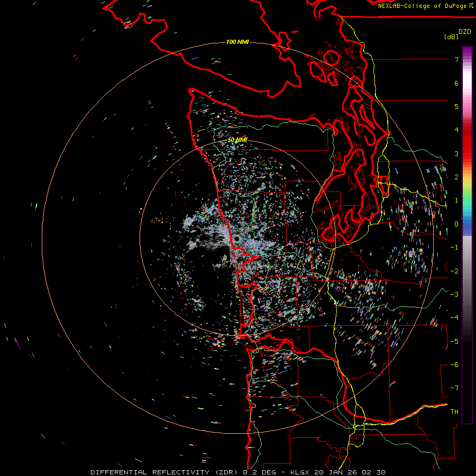Click the 0 value on color scale
Viewport: 476px width, 476px height.
coord(456,224)
